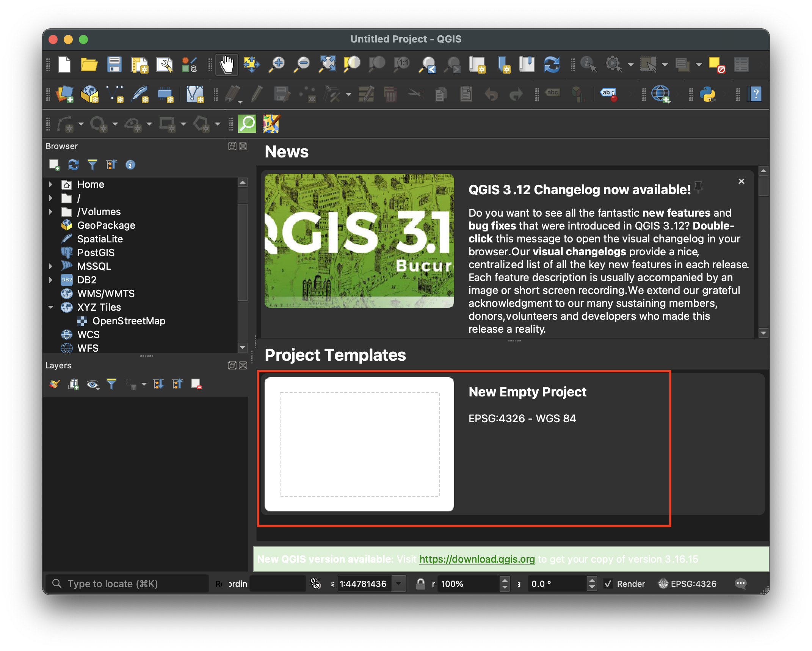This screenshot has width=812, height=651.
Task: Increase rotation with stepper up arrow
Action: coord(592,580)
